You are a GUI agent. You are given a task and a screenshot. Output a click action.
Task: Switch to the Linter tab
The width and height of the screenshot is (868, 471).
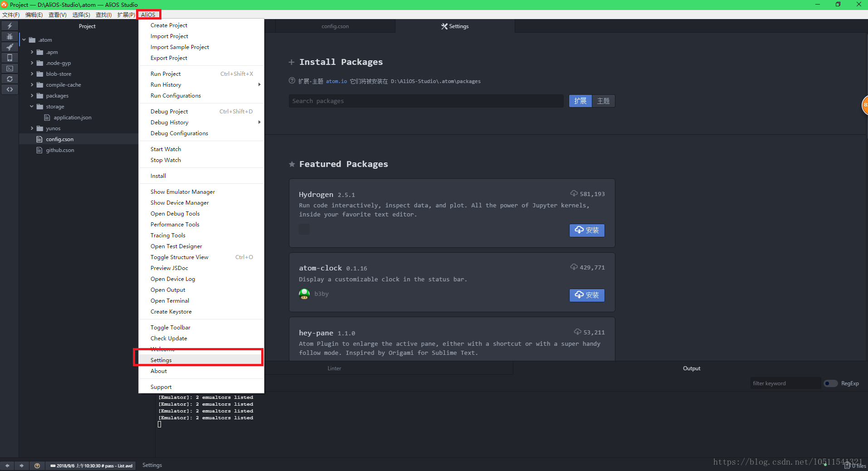(x=334, y=368)
